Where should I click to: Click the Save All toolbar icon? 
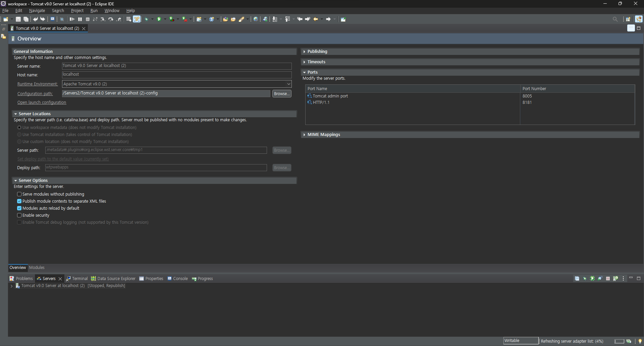pos(26,19)
